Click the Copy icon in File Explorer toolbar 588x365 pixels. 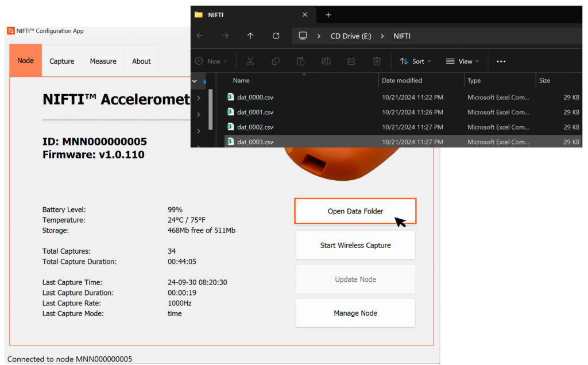coord(276,61)
